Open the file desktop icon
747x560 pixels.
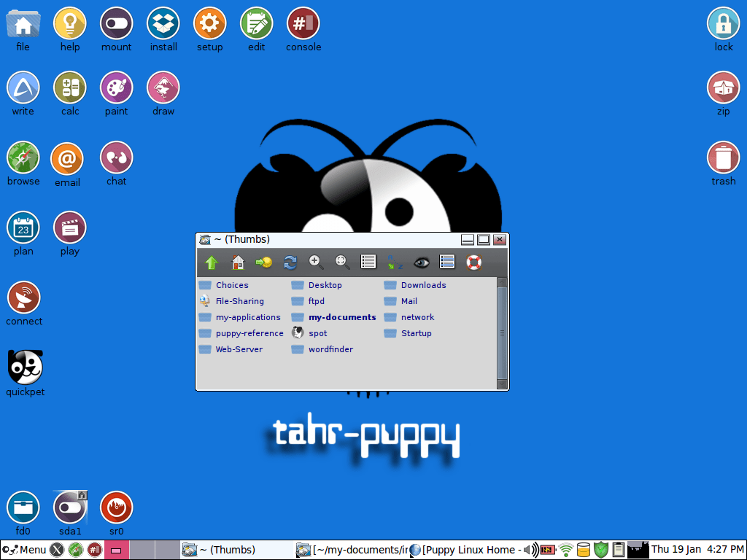pyautogui.click(x=23, y=29)
